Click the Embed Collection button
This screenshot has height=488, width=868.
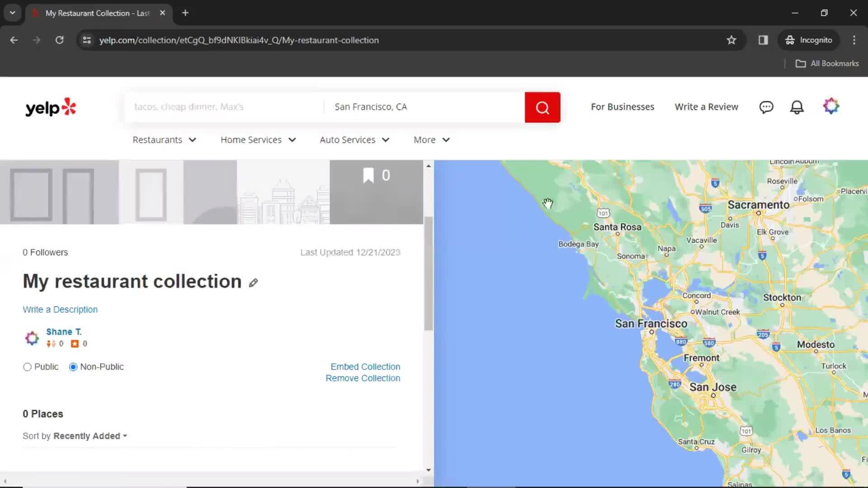coord(365,366)
